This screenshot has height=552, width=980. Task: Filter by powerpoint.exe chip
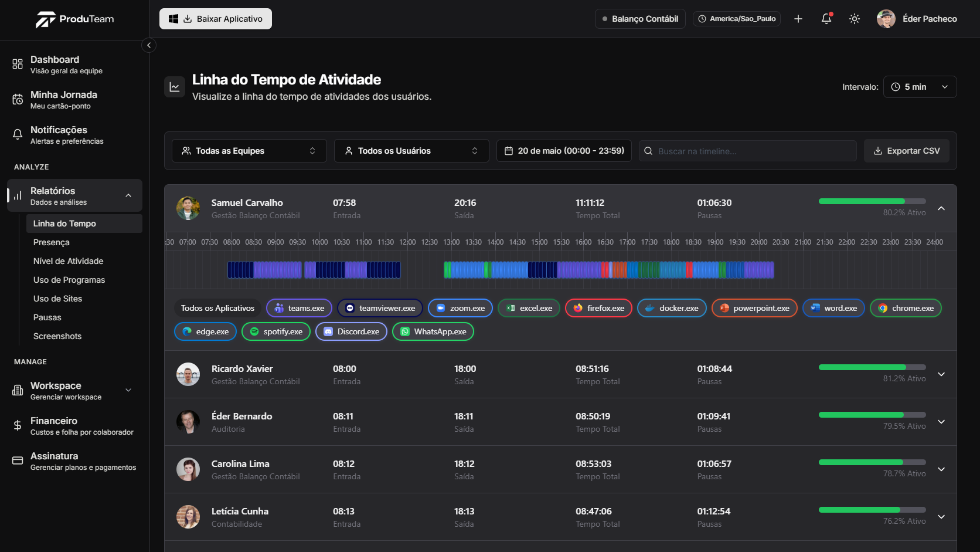(754, 308)
